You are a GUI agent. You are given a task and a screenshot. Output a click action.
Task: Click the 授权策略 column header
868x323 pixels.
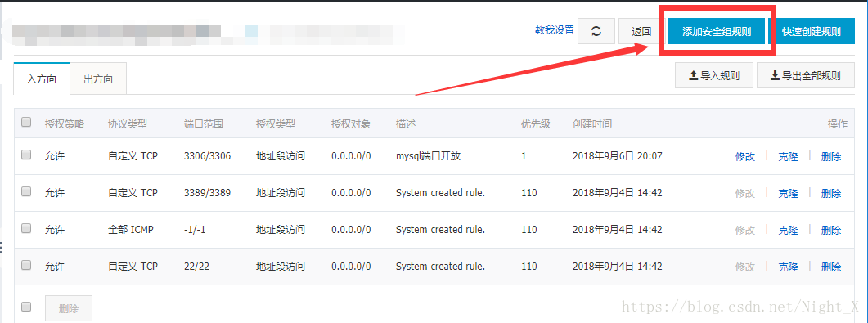coord(64,124)
